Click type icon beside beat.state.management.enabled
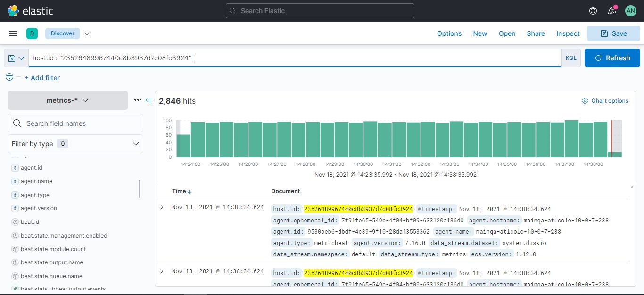 tap(15, 236)
